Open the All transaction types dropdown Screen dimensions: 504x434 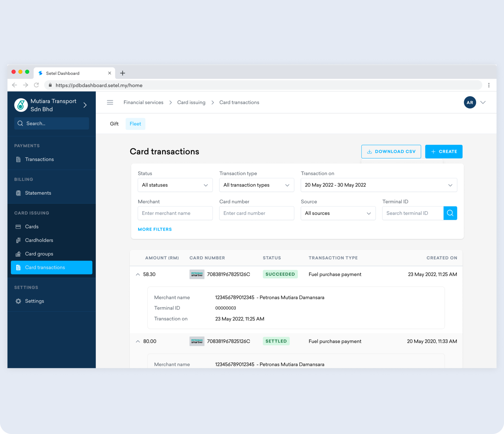pyautogui.click(x=256, y=185)
